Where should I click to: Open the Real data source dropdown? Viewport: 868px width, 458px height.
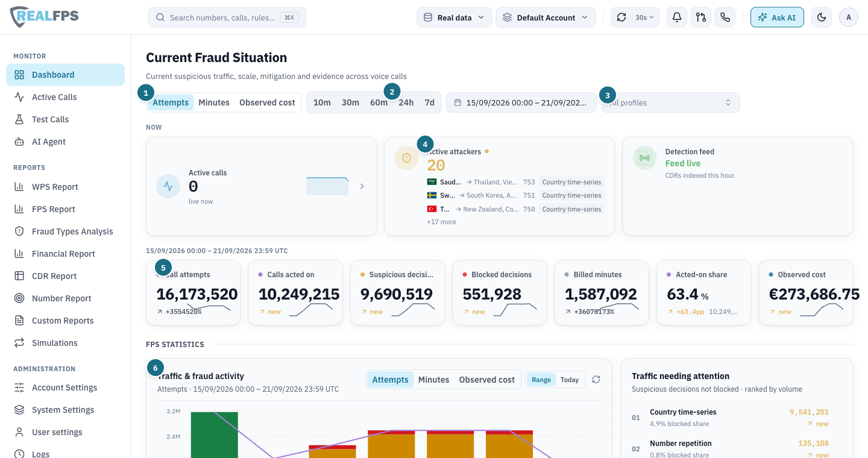454,17
